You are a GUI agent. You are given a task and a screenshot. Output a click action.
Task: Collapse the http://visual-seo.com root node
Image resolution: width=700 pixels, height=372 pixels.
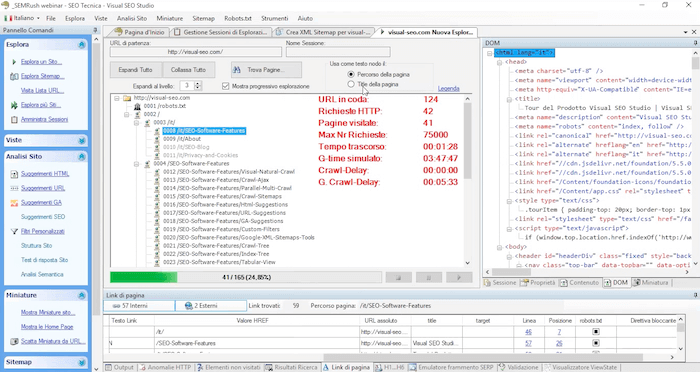[x=117, y=98]
